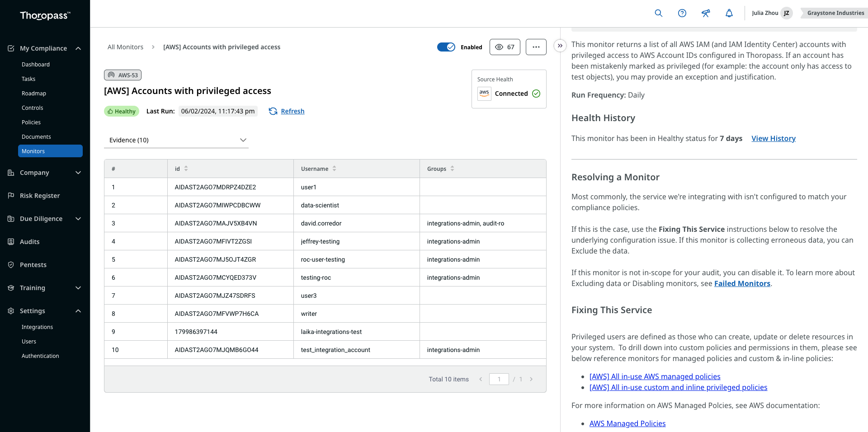The image size is (868, 432).
Task: Click the View History link
Action: (774, 138)
